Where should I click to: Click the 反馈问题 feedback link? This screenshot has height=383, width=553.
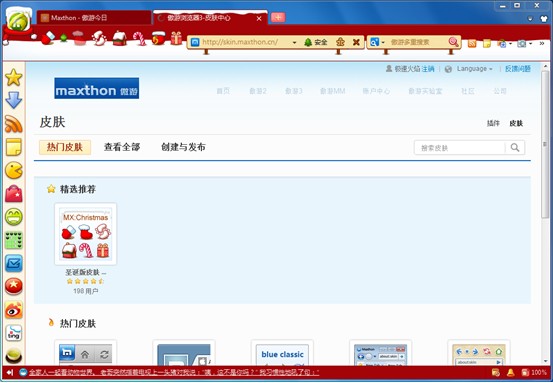518,69
